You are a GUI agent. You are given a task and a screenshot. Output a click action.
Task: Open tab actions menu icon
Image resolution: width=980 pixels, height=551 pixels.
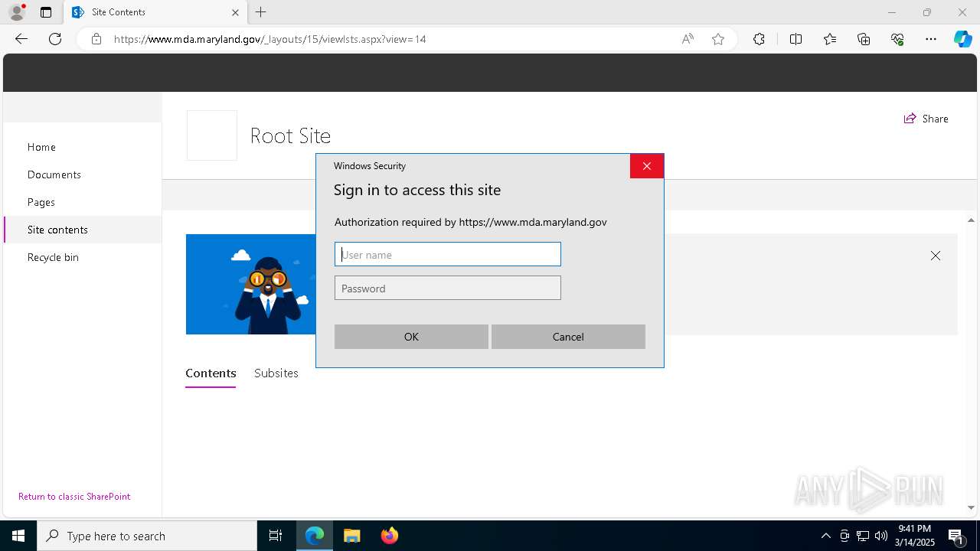46,12
